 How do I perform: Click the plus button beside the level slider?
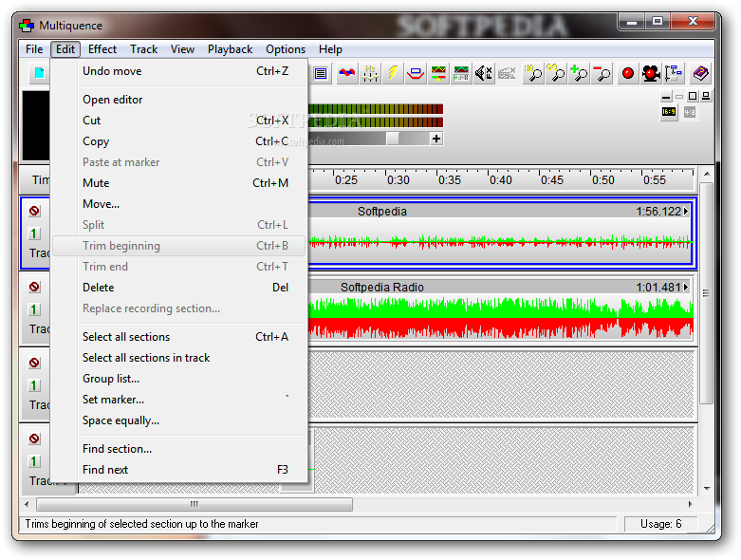click(436, 139)
